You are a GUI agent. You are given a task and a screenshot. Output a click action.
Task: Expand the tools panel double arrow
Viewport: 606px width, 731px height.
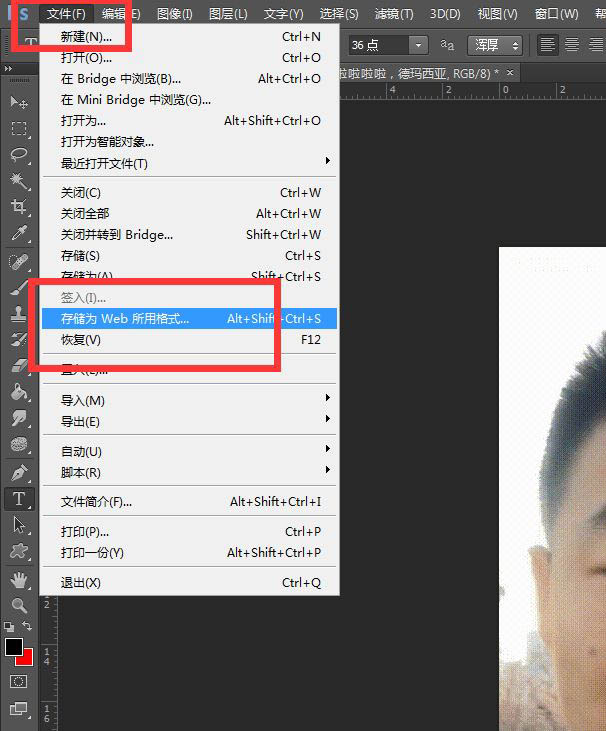pyautogui.click(x=8, y=69)
